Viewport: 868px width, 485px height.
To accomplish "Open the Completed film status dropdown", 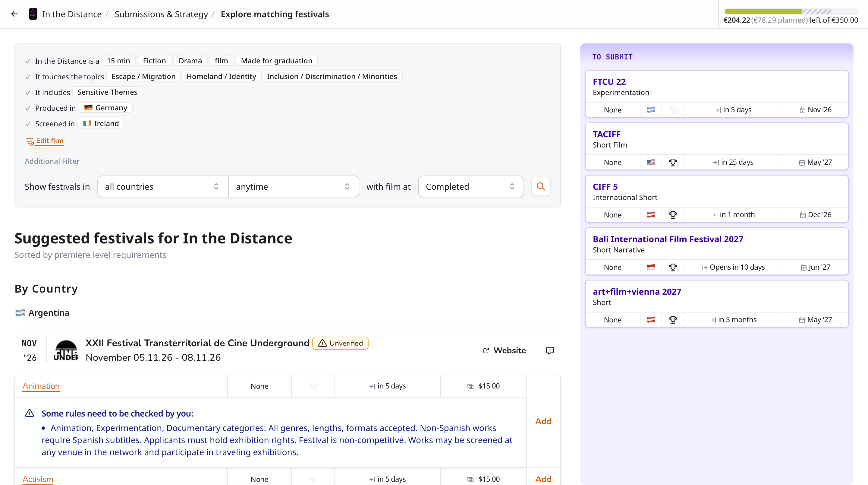I will [470, 186].
